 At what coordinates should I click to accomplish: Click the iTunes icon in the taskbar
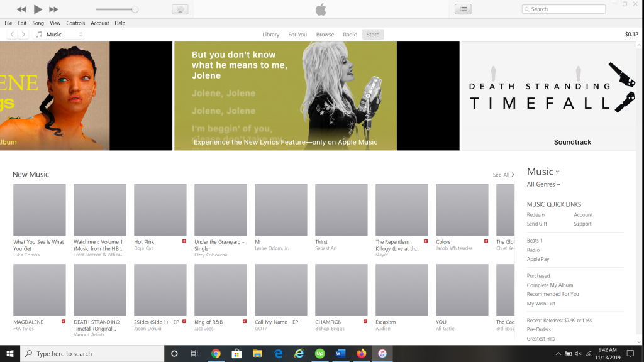click(x=382, y=353)
